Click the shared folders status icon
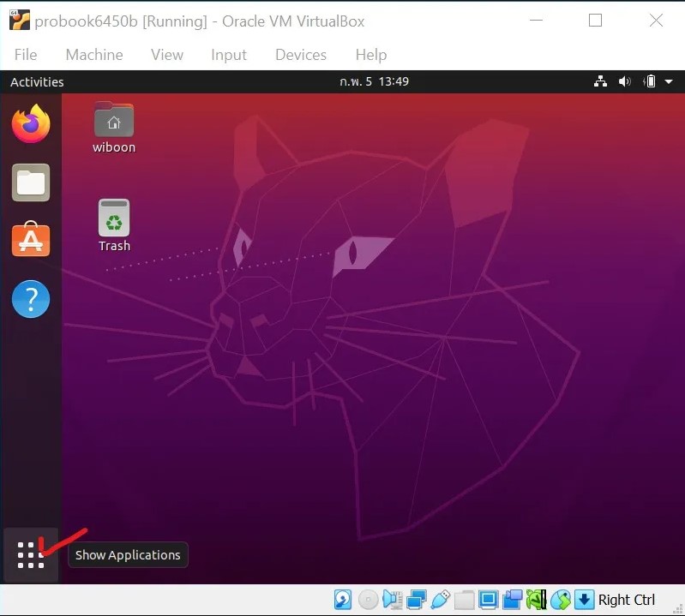 pos(464,600)
